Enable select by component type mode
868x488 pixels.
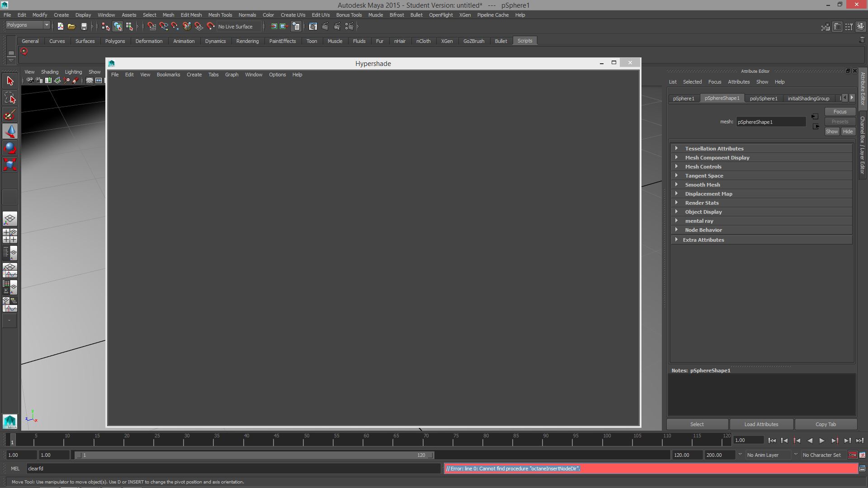click(129, 27)
